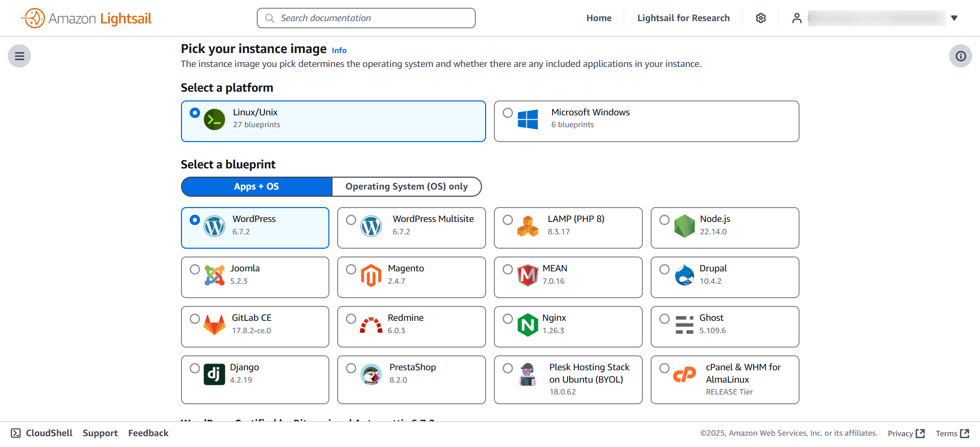Open the hamburger navigation menu

point(20,56)
